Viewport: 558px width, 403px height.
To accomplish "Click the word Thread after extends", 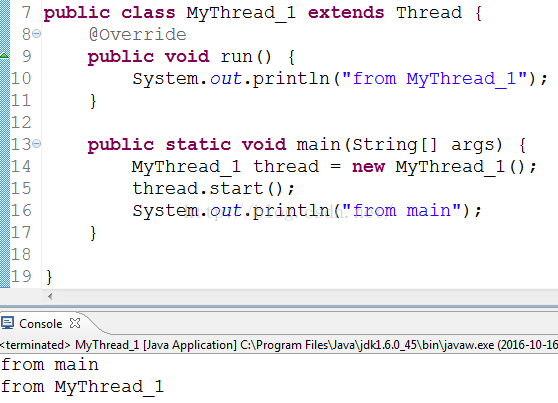I will point(429,12).
